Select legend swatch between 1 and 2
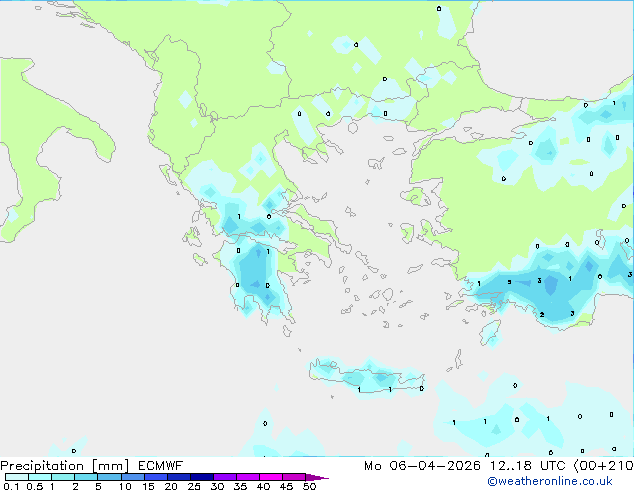 click(x=63, y=477)
